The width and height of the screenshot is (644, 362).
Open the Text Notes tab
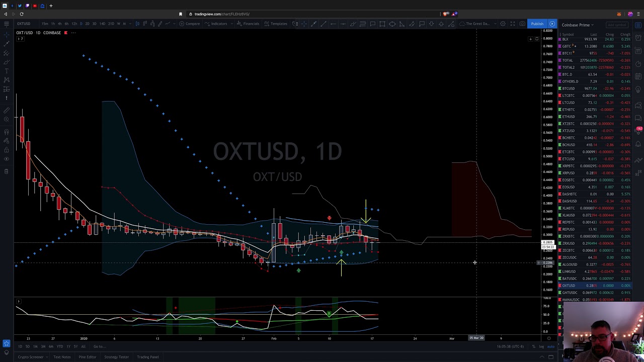point(62,357)
